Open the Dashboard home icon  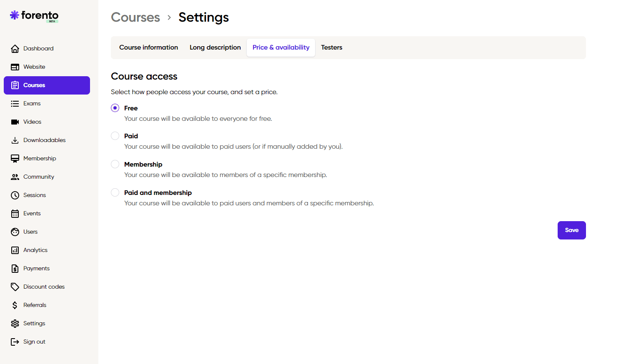(15, 49)
